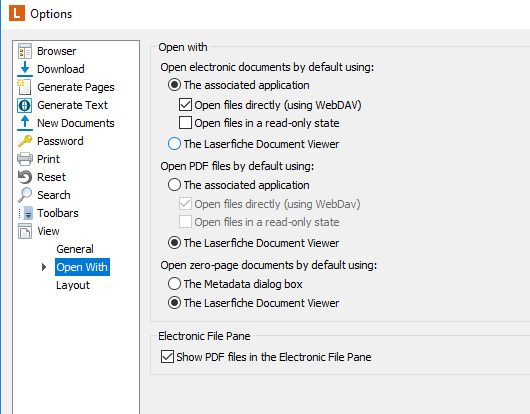Choose Laserfiche Document Viewer for PDF files

[x=174, y=243]
